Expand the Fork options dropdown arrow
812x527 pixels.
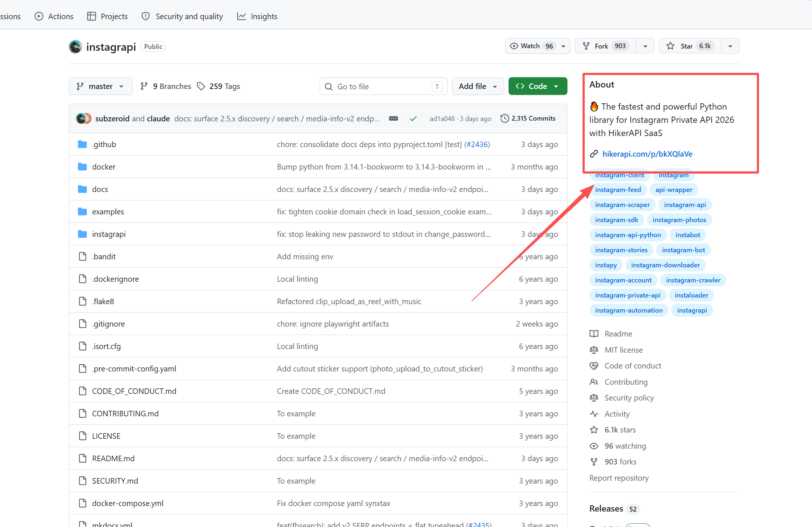pyautogui.click(x=645, y=46)
